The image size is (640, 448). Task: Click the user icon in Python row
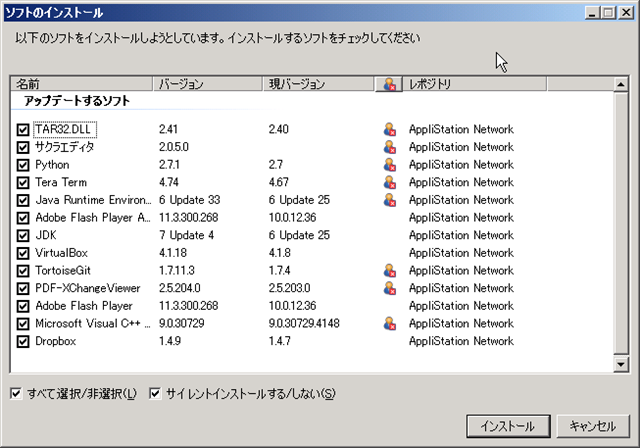click(389, 165)
